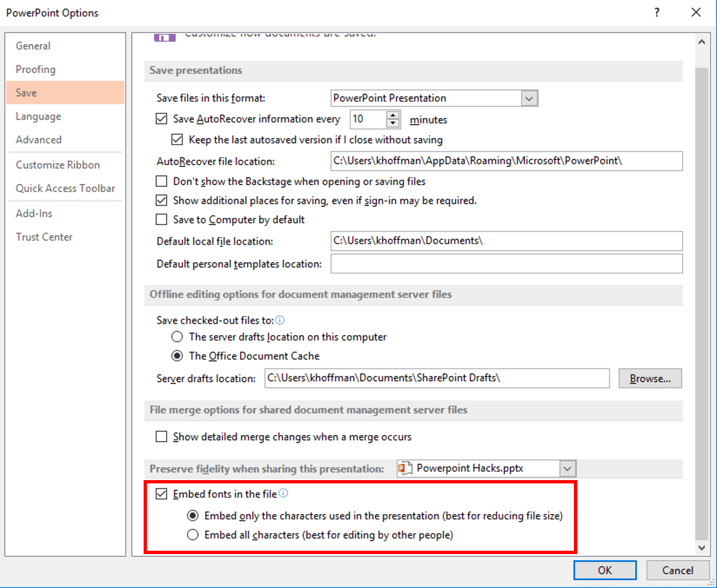This screenshot has width=717, height=588.
Task: Click inside the Default personal templates location field
Action: 501,263
